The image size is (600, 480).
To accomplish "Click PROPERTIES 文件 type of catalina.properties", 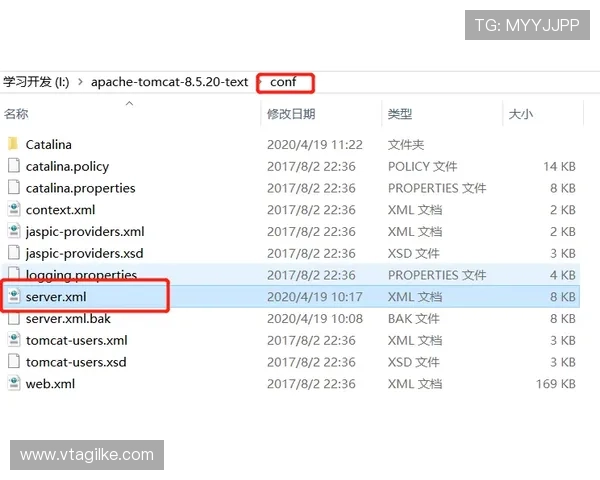I will [x=437, y=188].
